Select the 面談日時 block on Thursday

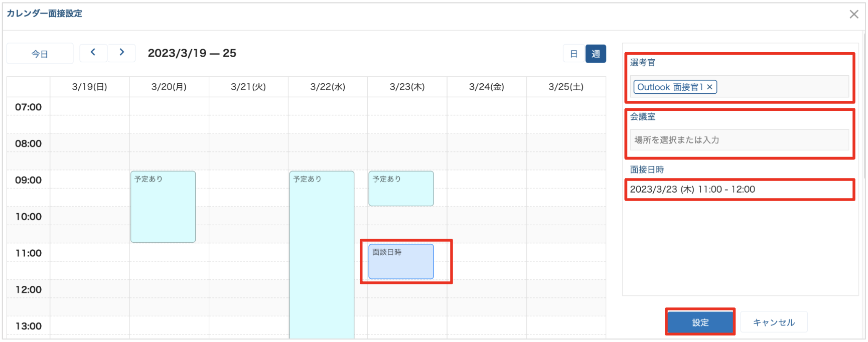click(401, 262)
